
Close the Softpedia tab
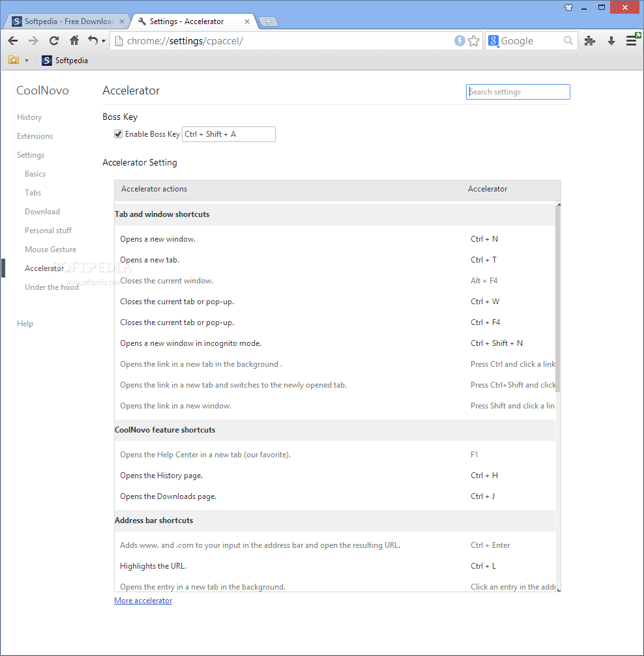click(x=122, y=21)
